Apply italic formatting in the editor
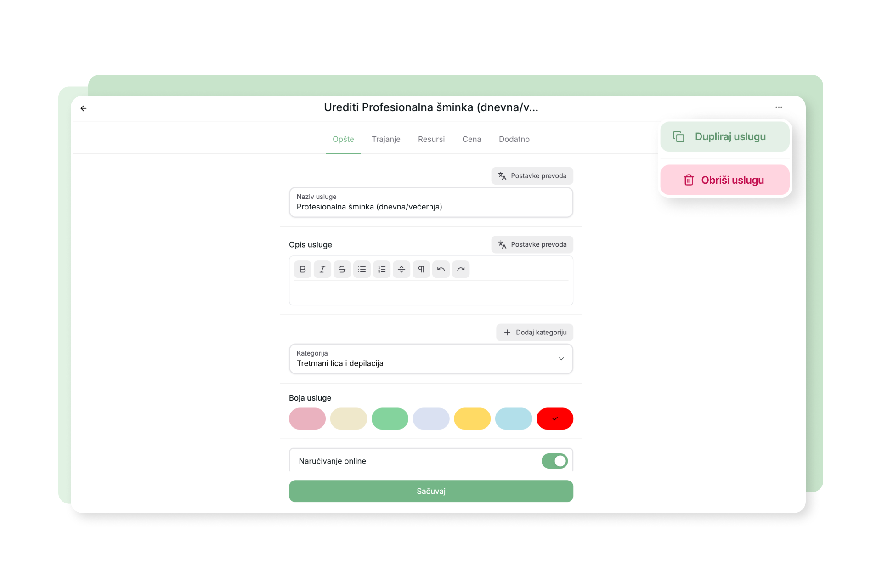 322,269
